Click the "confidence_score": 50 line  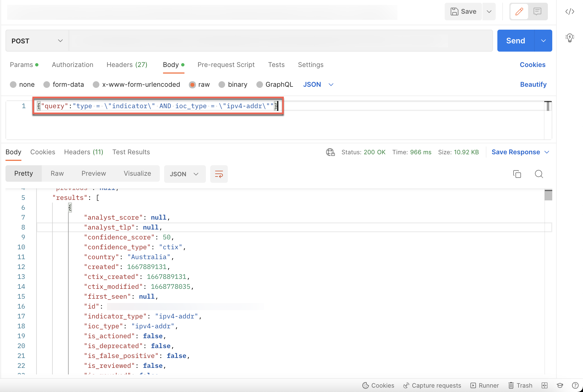point(129,237)
